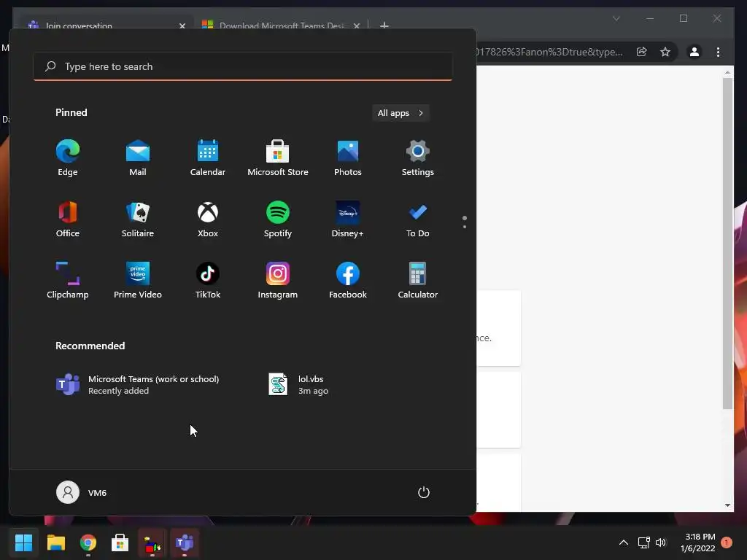Click the Windows Start button on taskbar
The width and height of the screenshot is (747, 560).
pos(23,542)
